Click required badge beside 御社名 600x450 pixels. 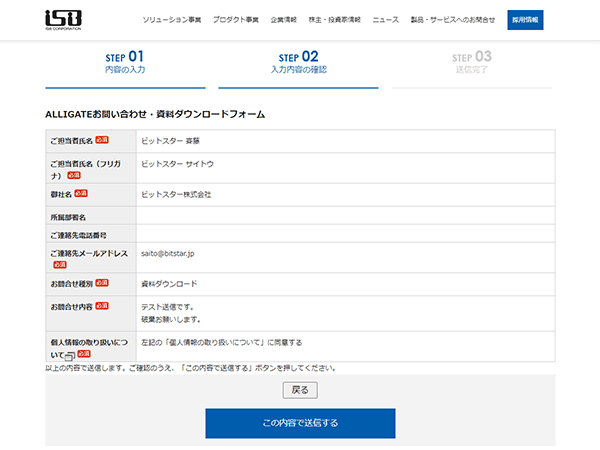coord(80,192)
